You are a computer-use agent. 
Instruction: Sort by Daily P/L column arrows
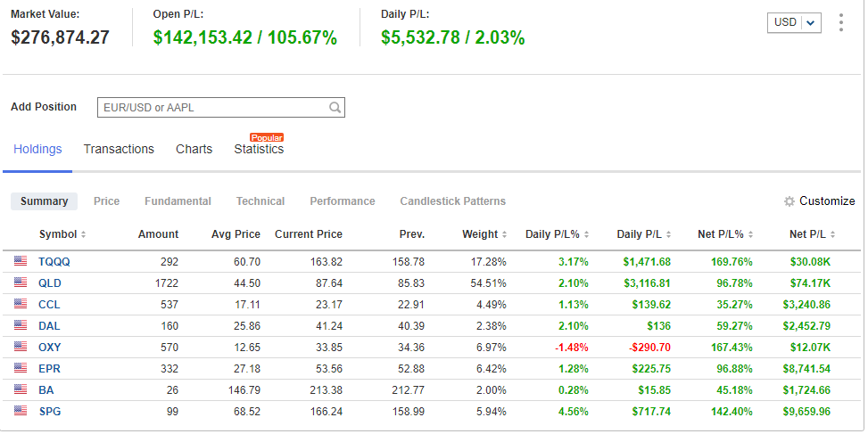tap(668, 234)
